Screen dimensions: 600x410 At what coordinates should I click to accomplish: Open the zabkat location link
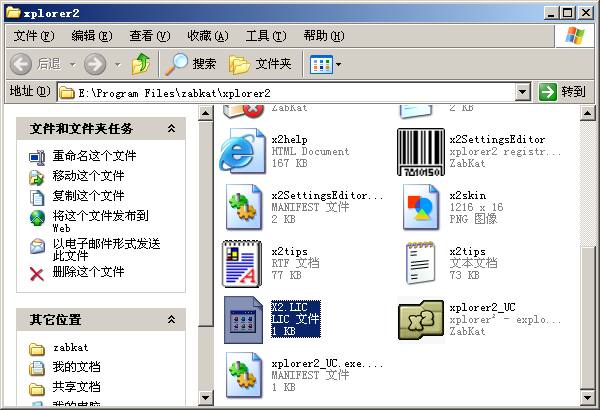(x=70, y=347)
